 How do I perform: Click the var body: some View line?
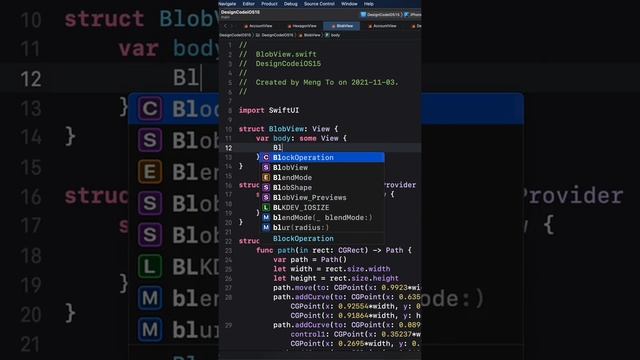tap(301, 138)
